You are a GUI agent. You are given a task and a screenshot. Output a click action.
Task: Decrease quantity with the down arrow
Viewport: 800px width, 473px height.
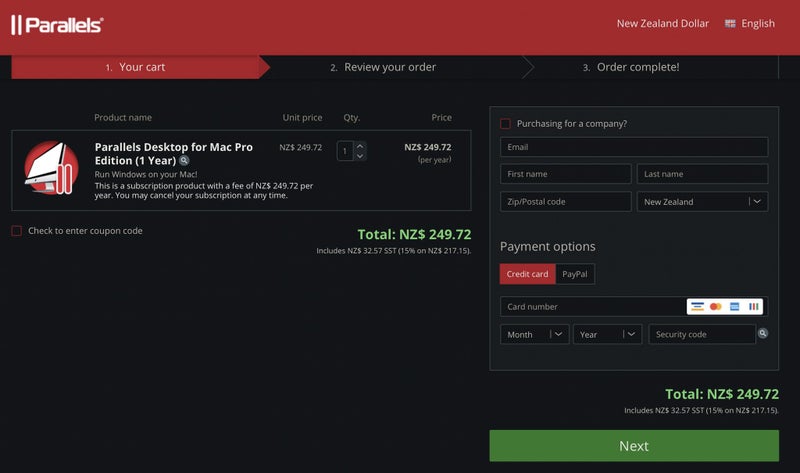tap(360, 156)
